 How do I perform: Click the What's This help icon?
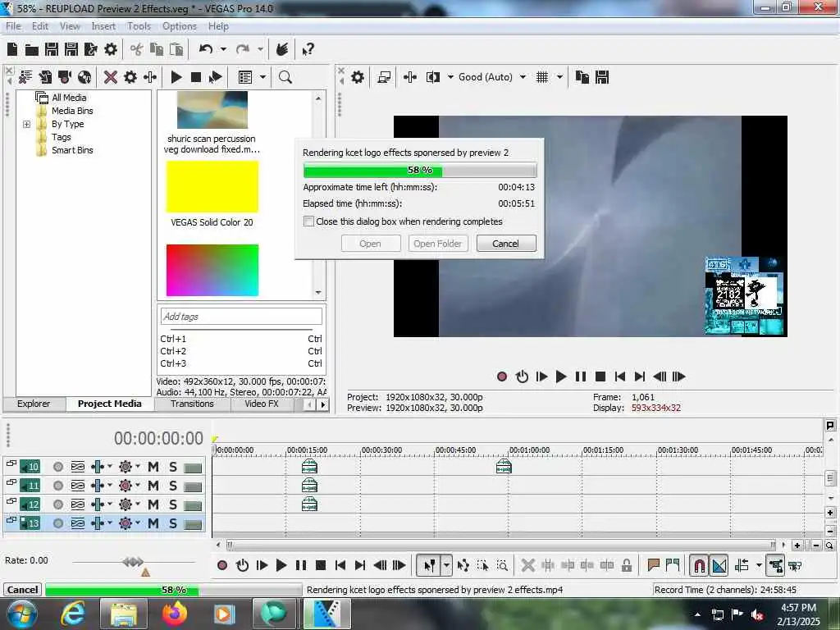(x=308, y=49)
